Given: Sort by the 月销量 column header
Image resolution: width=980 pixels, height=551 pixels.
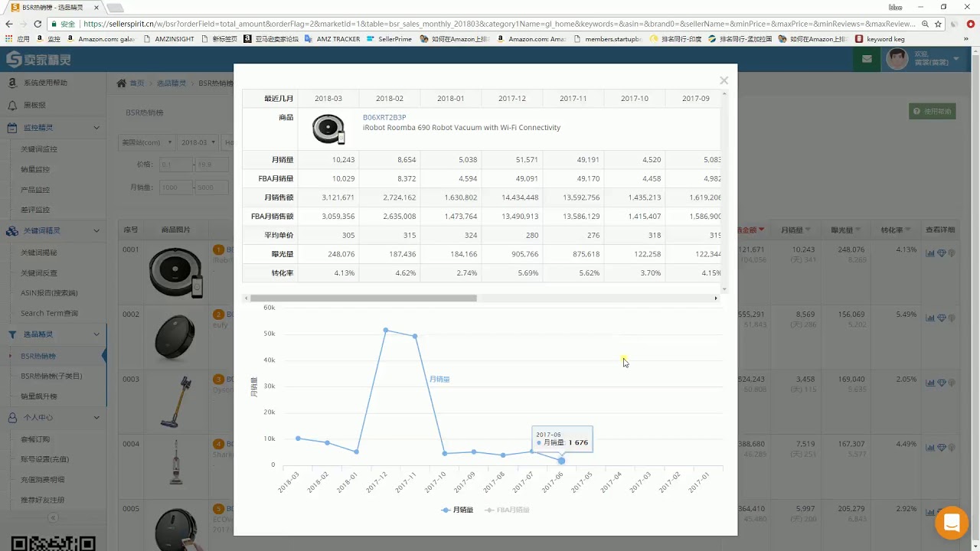Looking at the screenshot, I should click(795, 230).
